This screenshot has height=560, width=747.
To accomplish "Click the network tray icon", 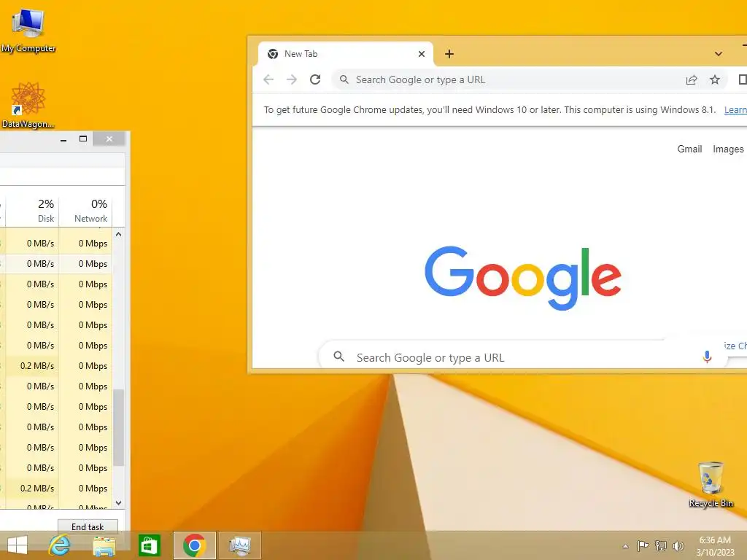I will pos(661,545).
